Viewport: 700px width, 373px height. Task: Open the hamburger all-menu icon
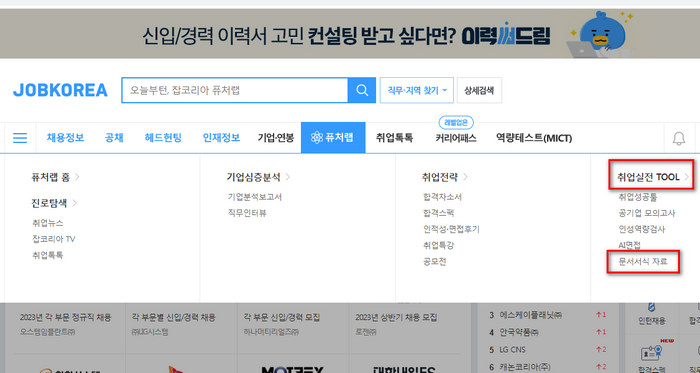point(20,138)
